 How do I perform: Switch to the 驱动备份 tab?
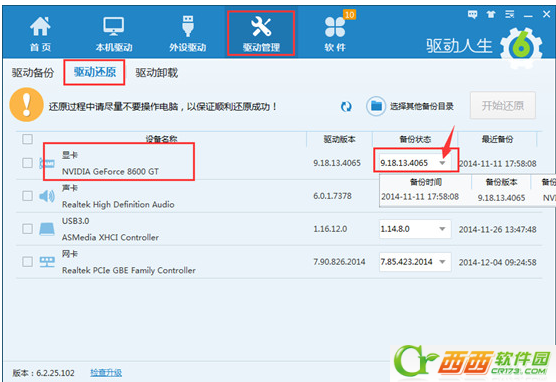tap(33, 73)
